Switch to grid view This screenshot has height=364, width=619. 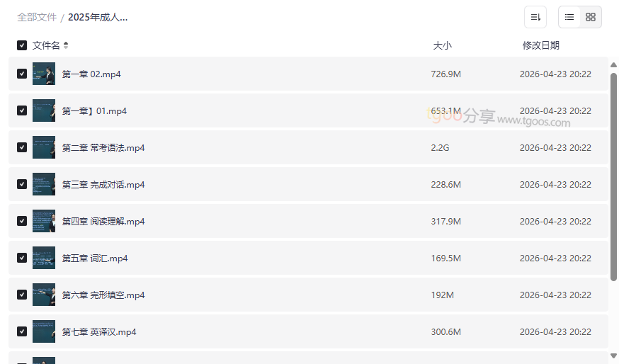click(x=591, y=17)
